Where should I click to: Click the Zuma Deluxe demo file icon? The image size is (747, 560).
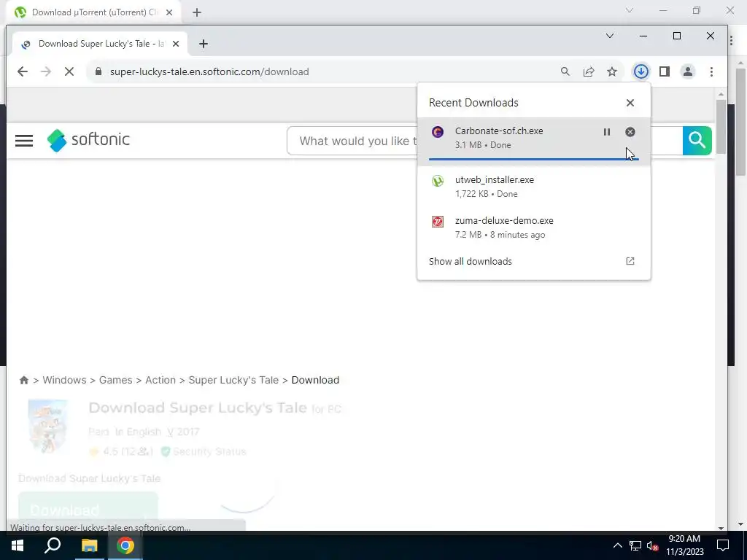438,222
